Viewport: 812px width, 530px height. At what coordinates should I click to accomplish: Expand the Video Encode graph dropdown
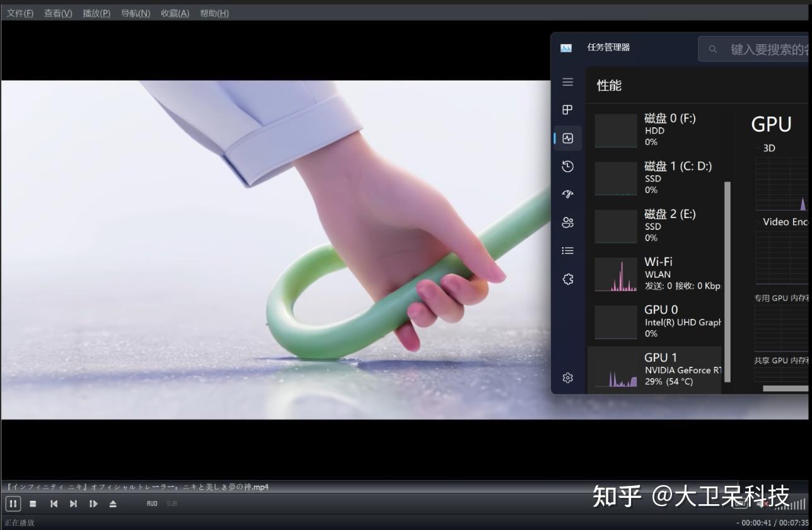(759, 221)
